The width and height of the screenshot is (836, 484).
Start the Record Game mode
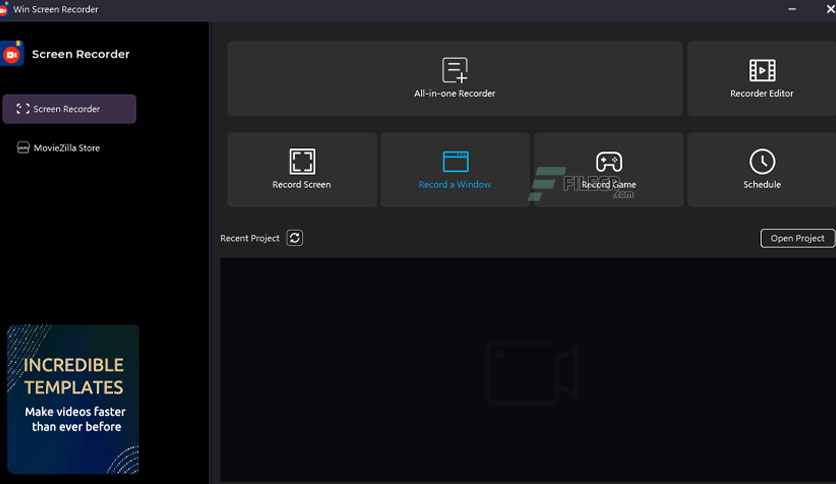point(608,170)
